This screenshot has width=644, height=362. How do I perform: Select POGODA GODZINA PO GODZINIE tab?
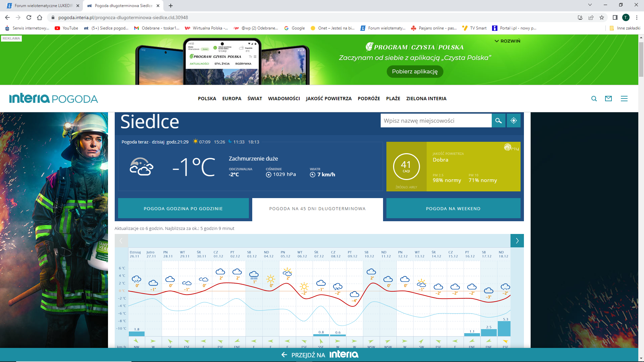pyautogui.click(x=183, y=208)
